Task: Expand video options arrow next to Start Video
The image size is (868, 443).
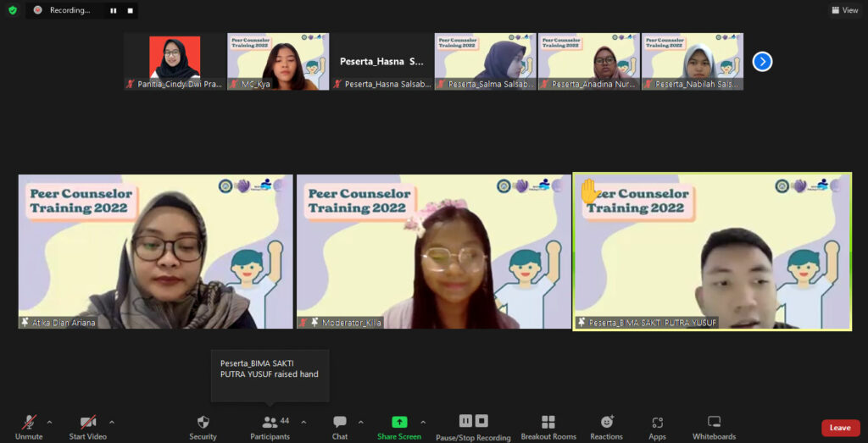Action: pyautogui.click(x=112, y=422)
